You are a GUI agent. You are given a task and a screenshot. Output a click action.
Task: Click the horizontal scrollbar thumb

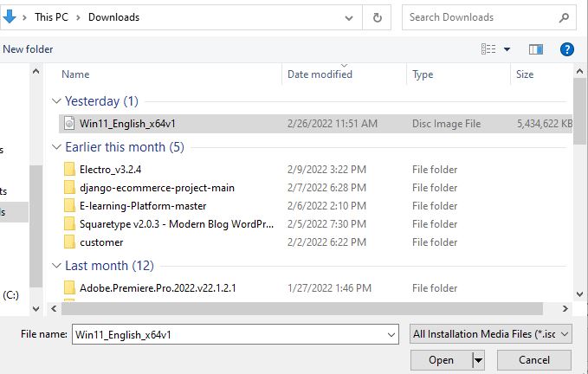click(302, 308)
